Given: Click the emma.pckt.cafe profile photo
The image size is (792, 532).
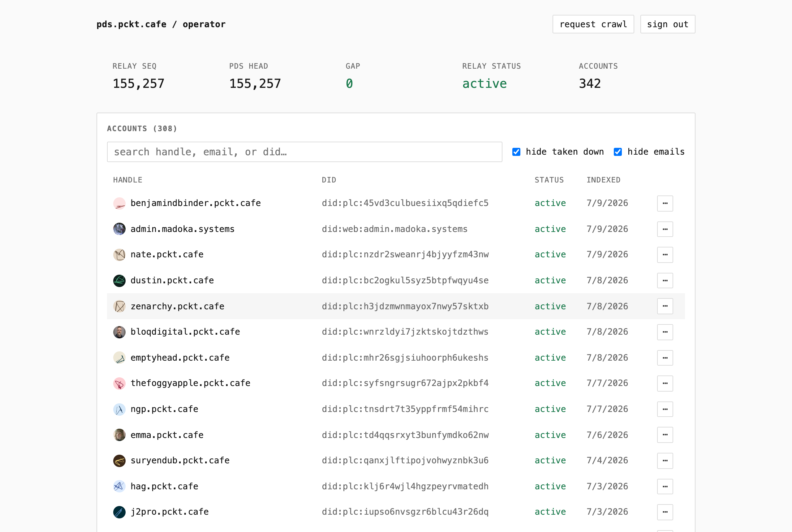Looking at the screenshot, I should click(119, 435).
